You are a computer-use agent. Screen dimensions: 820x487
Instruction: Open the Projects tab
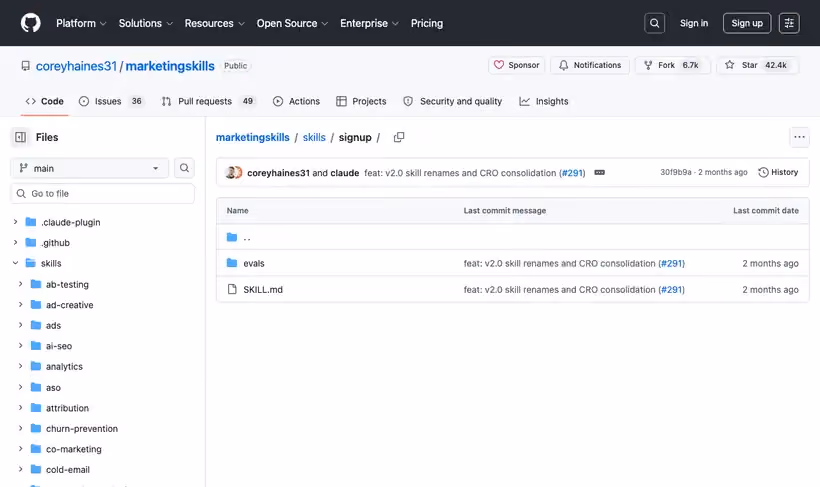pyautogui.click(x=361, y=101)
